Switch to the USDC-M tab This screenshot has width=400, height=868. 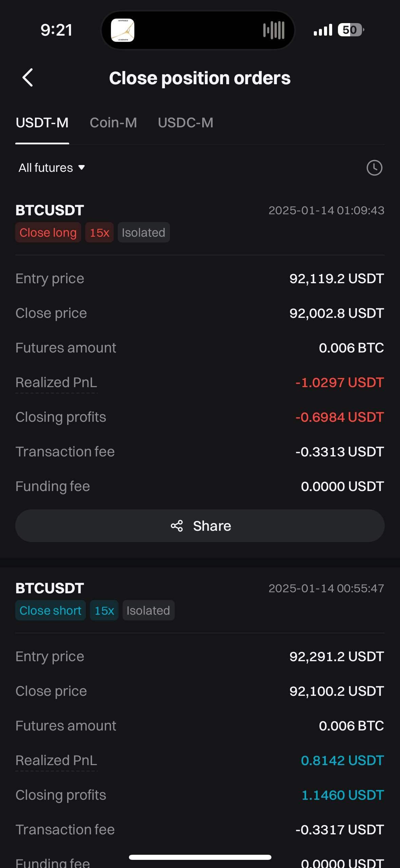coord(186,123)
